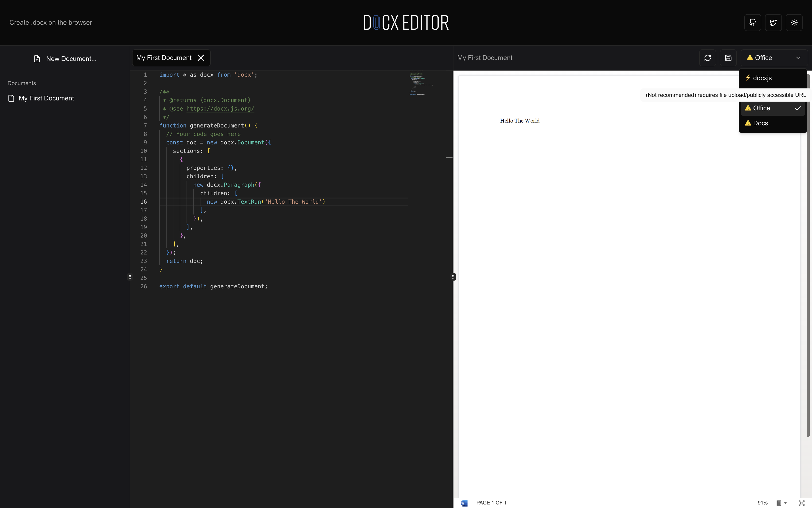Create a New Document
The height and width of the screenshot is (508, 812).
pyautogui.click(x=65, y=59)
